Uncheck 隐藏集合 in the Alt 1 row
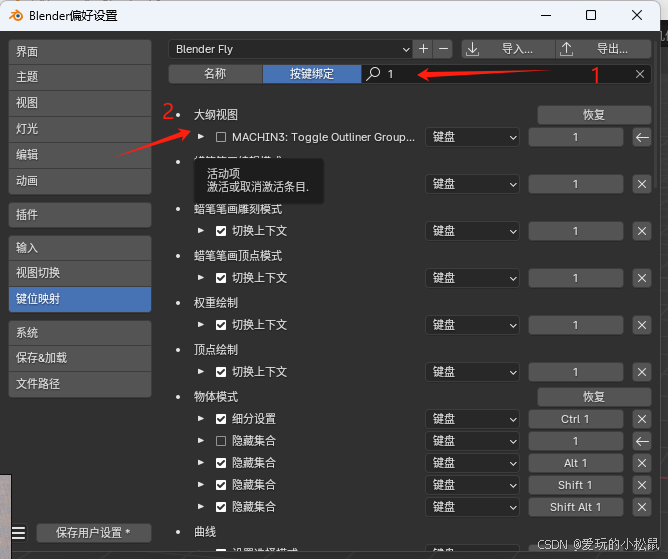Image resolution: width=668 pixels, height=559 pixels. click(x=221, y=463)
